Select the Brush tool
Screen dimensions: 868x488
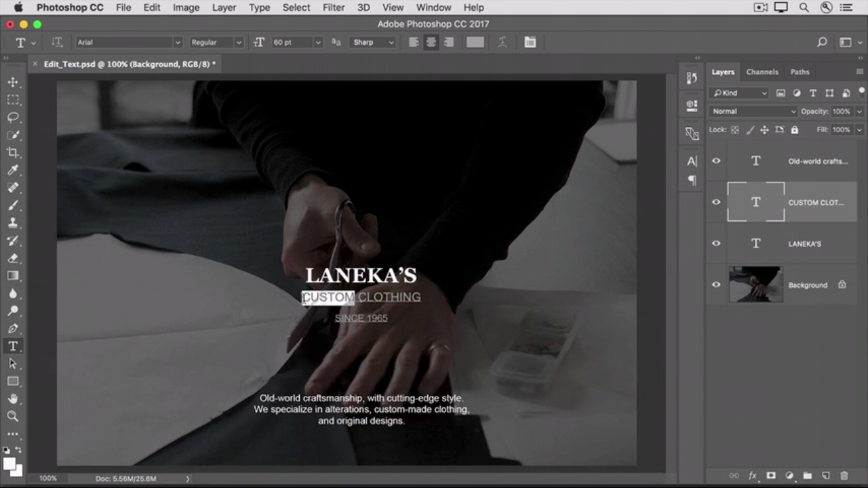click(x=13, y=205)
